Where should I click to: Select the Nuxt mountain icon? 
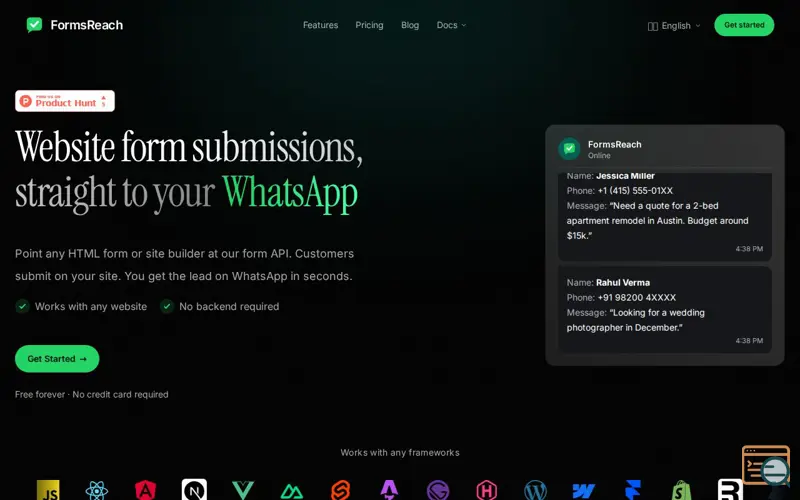point(292,491)
